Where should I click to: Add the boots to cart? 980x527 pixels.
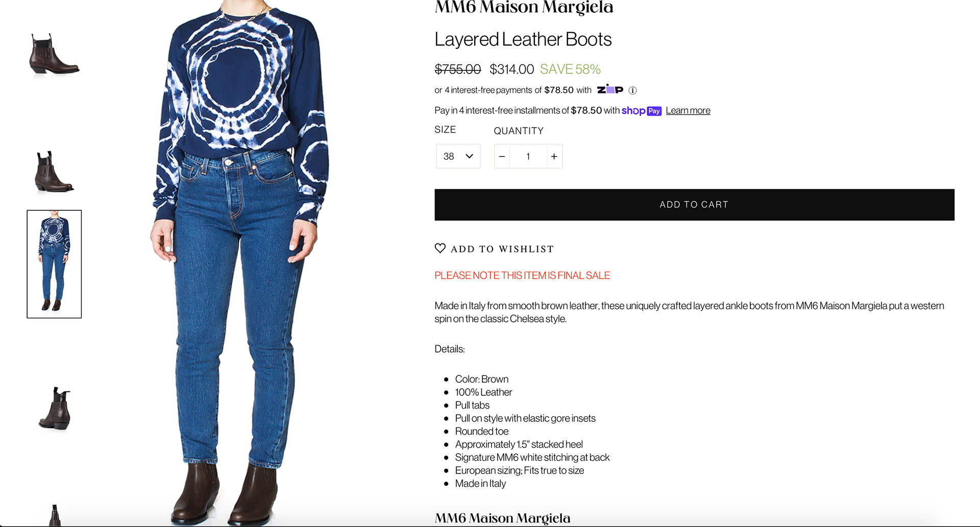click(694, 205)
